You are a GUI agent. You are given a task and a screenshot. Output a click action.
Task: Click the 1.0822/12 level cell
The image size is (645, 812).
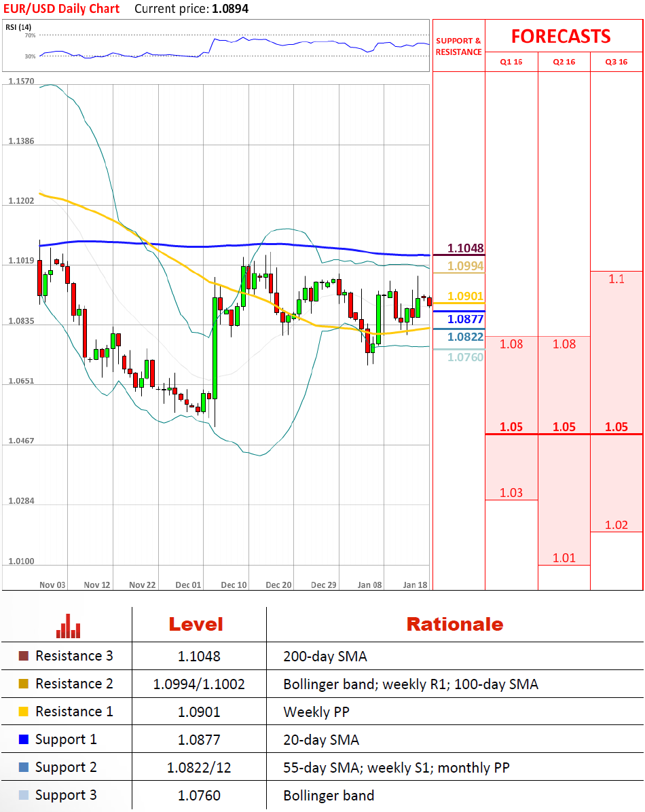click(199, 768)
